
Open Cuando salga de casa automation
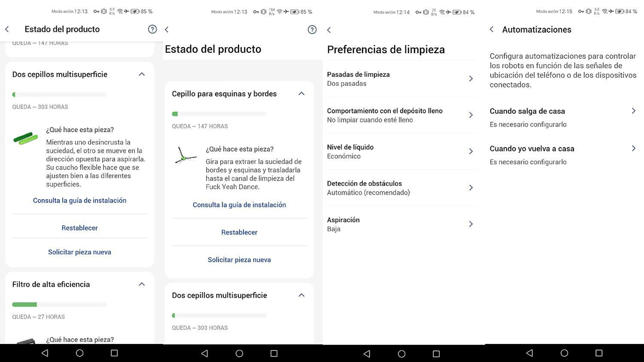(563, 117)
